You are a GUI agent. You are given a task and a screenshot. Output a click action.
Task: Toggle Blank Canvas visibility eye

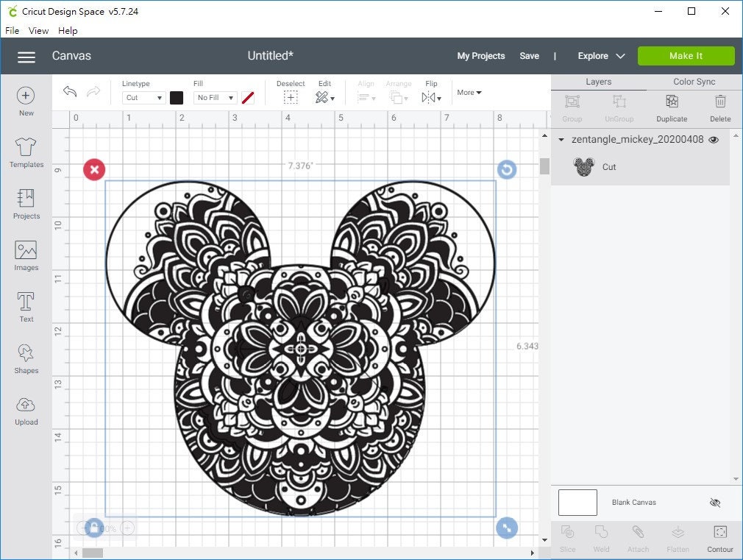(x=715, y=503)
